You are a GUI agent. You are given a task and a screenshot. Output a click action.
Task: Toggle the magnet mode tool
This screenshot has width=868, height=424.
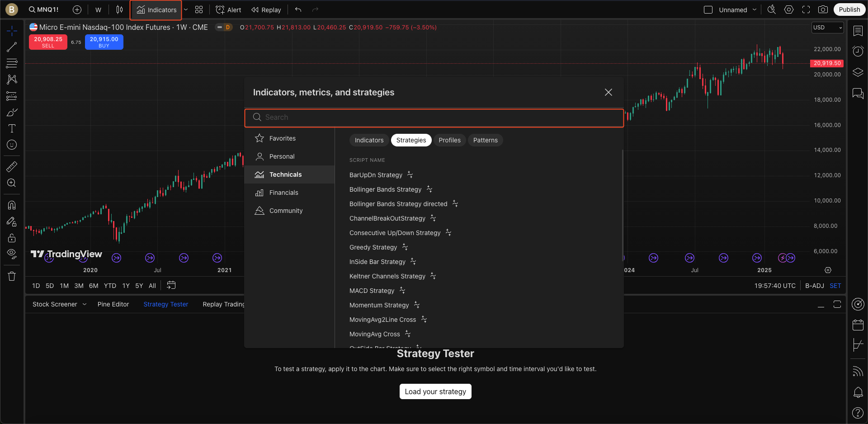point(12,205)
